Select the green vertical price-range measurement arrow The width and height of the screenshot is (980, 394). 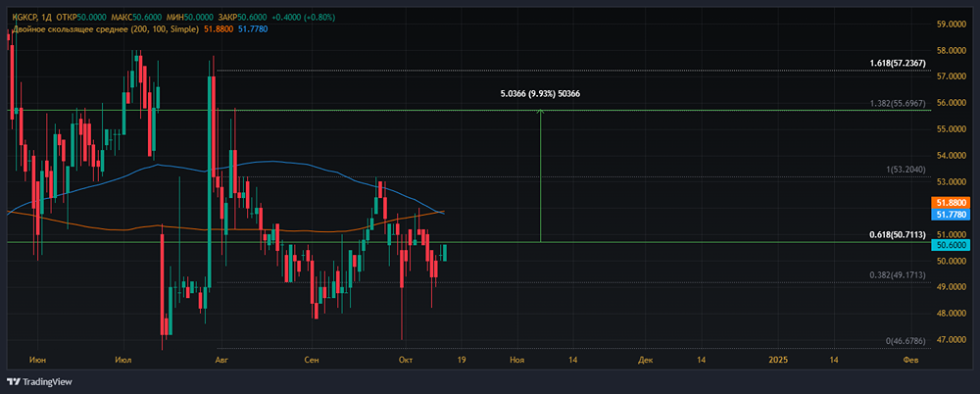click(x=541, y=175)
